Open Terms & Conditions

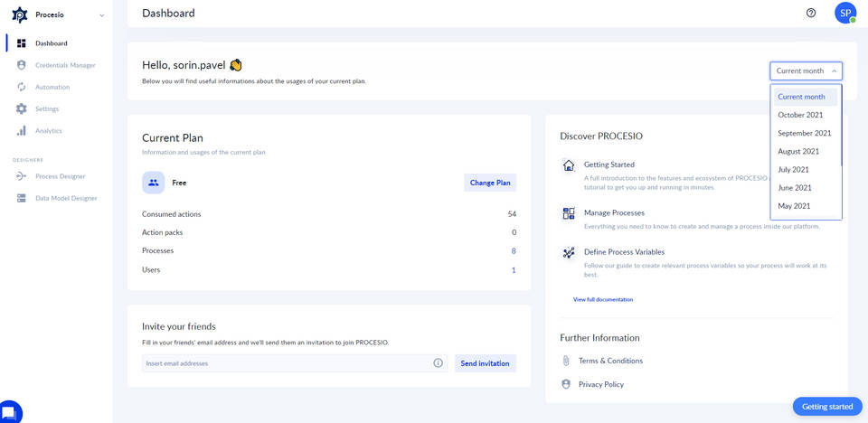610,361
